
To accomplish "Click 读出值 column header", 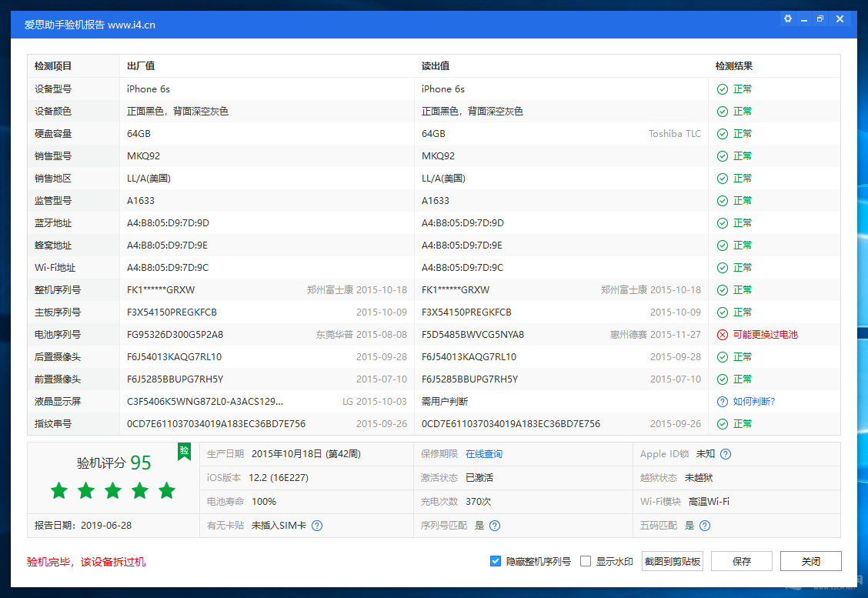I will pyautogui.click(x=435, y=66).
